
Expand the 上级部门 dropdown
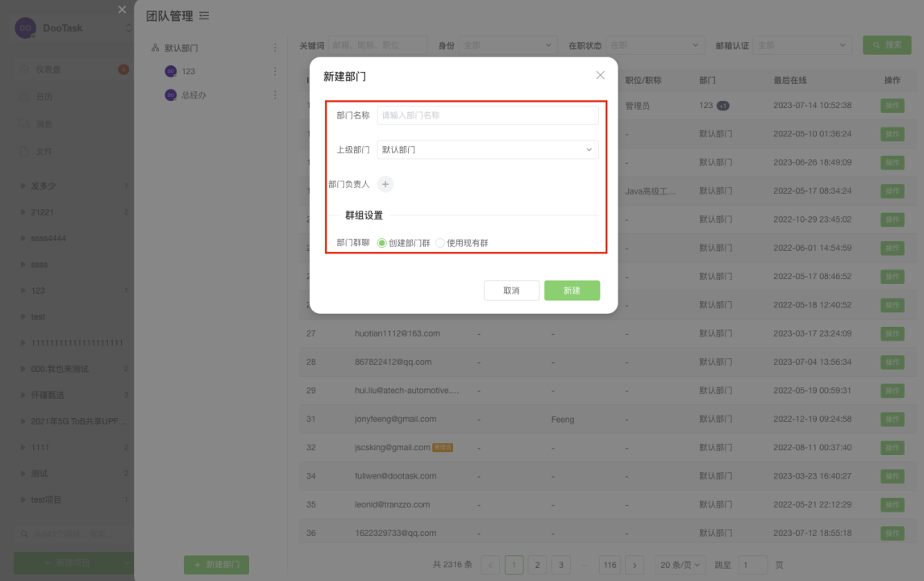coord(488,149)
